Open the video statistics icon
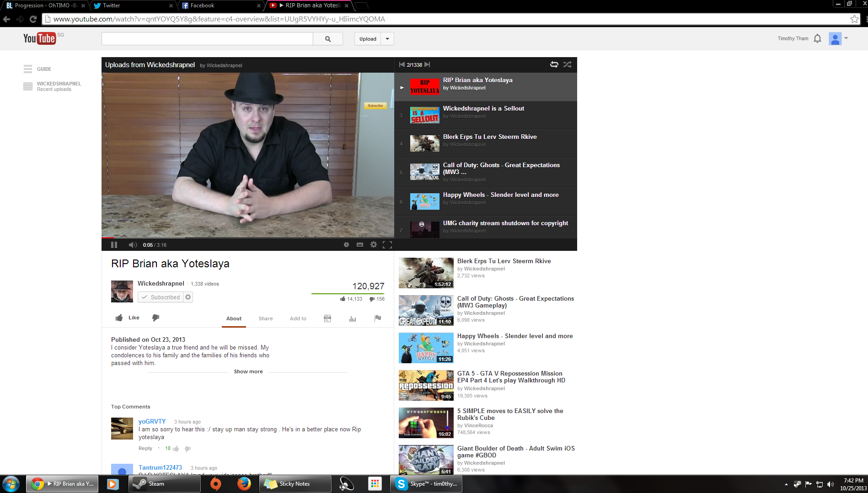Screen dimensions: 868x493 tap(353, 318)
